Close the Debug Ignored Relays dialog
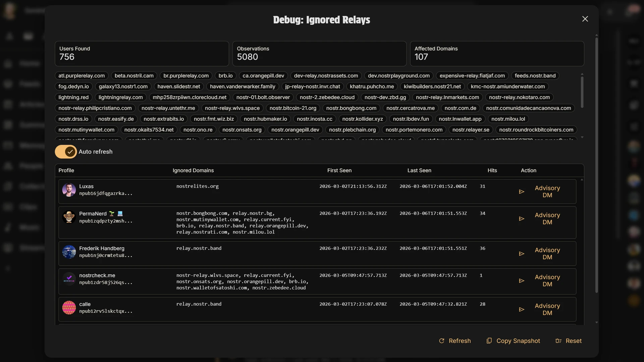Viewport: 644px width, 362px height. tap(585, 19)
